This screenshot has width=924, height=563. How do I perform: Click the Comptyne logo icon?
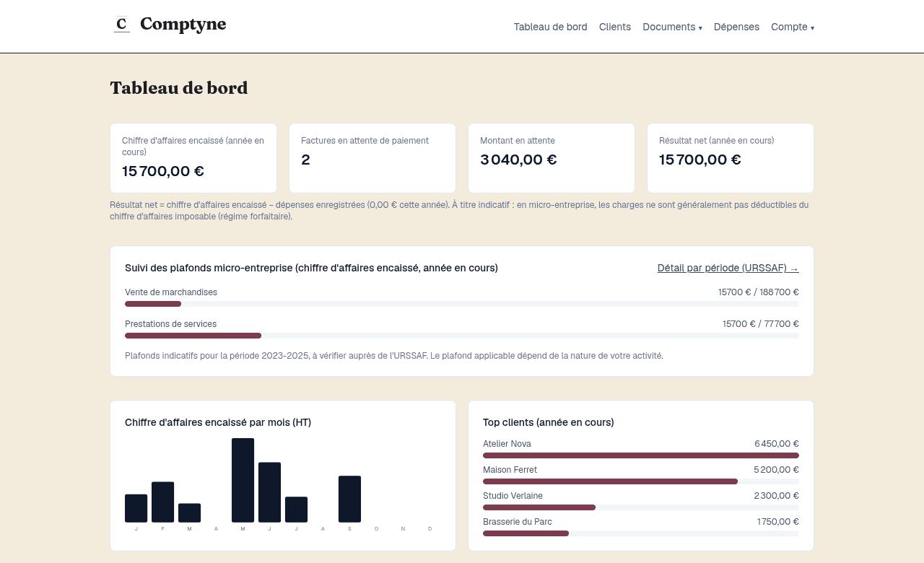122,25
